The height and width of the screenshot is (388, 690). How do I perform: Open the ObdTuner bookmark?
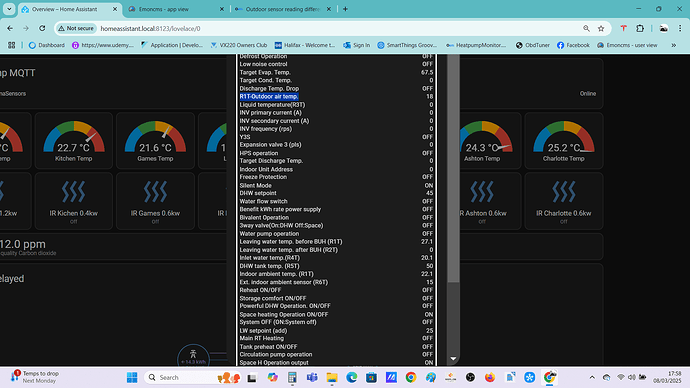pos(533,45)
